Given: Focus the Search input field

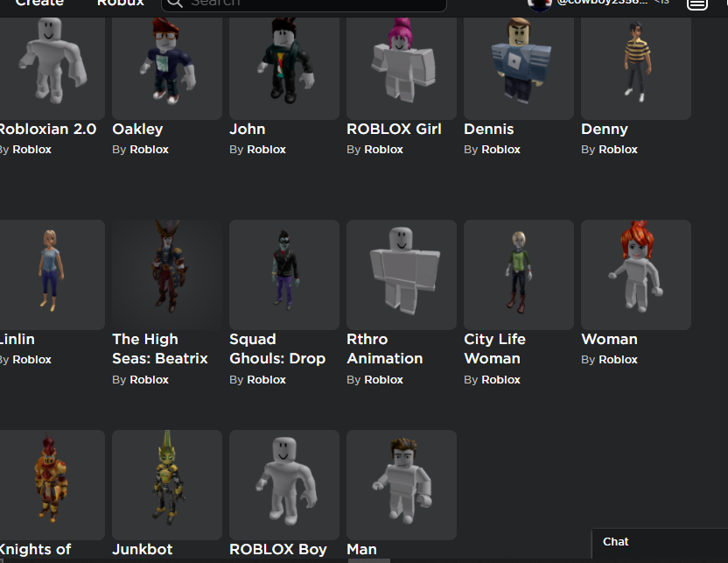Looking at the screenshot, I should point(304,4).
